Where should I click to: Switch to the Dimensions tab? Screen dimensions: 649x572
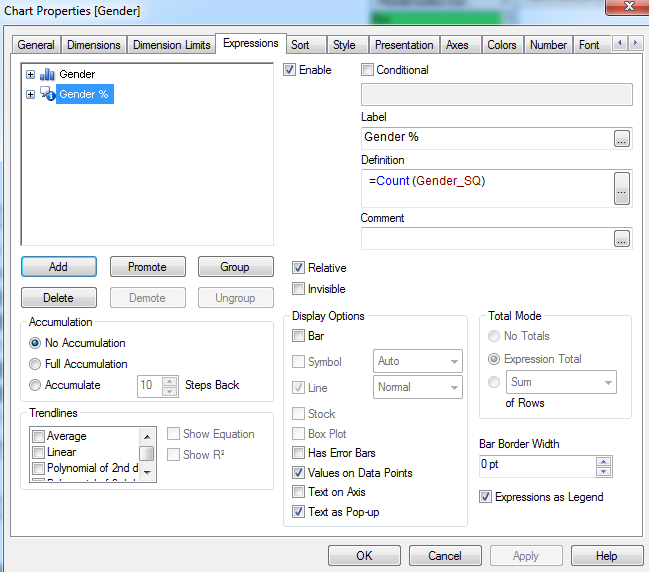94,45
